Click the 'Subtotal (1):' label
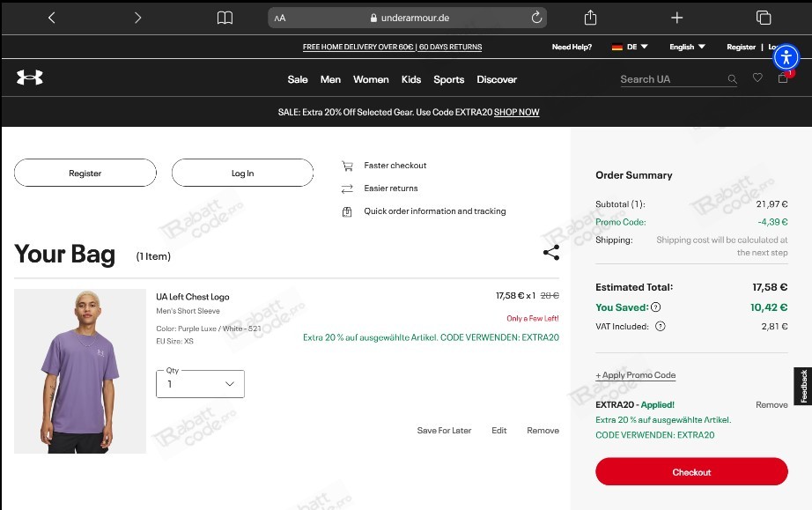The width and height of the screenshot is (812, 510). coord(620,204)
